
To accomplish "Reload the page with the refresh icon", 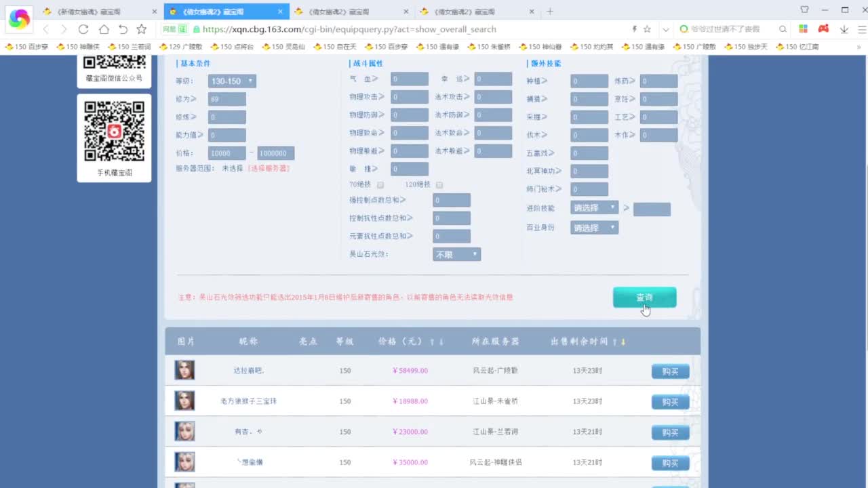I will [x=83, y=29].
